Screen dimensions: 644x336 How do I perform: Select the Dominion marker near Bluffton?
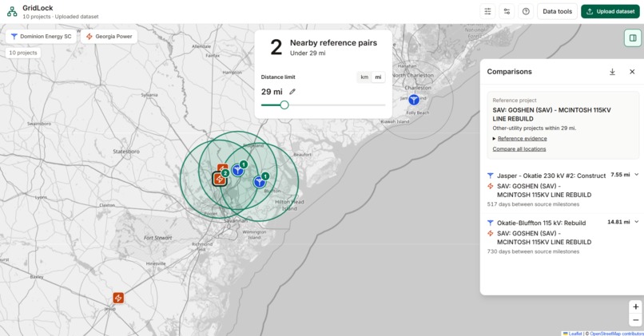coord(259,182)
